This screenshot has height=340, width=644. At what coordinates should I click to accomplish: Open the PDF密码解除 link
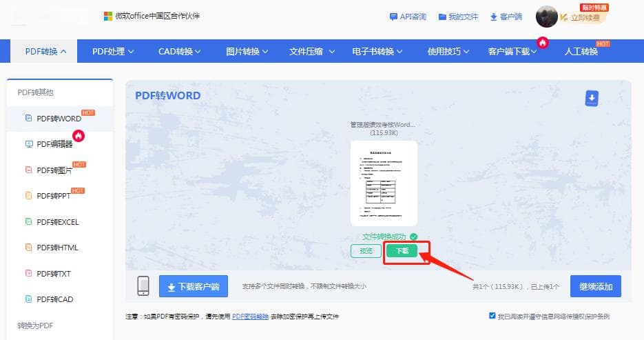click(x=250, y=316)
